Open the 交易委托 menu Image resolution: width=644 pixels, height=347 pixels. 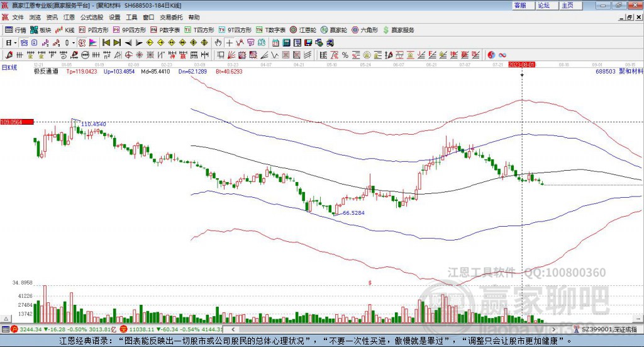click(171, 17)
